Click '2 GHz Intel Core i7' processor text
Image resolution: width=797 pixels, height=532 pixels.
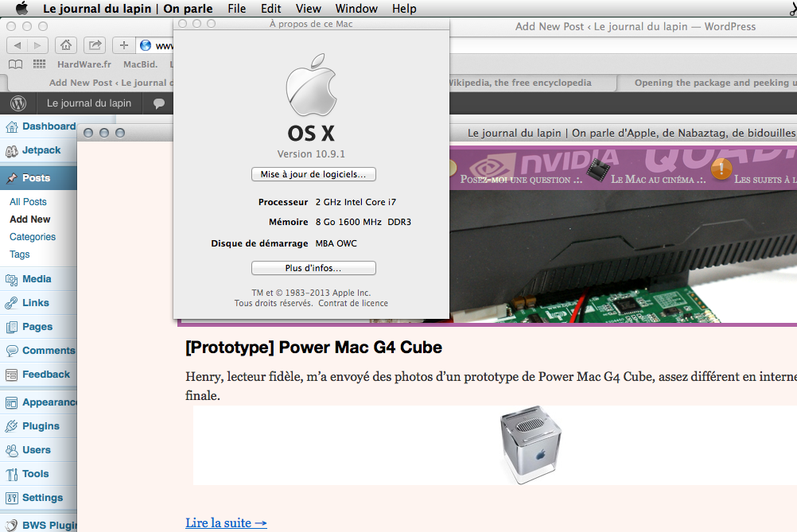tap(356, 202)
